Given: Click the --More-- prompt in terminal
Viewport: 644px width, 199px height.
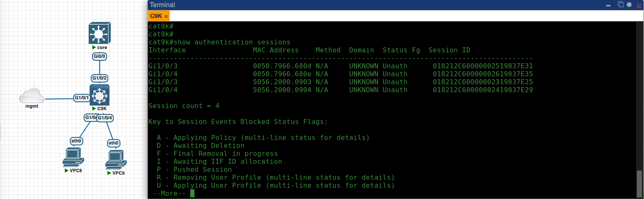Looking at the screenshot, I should 169,194.
